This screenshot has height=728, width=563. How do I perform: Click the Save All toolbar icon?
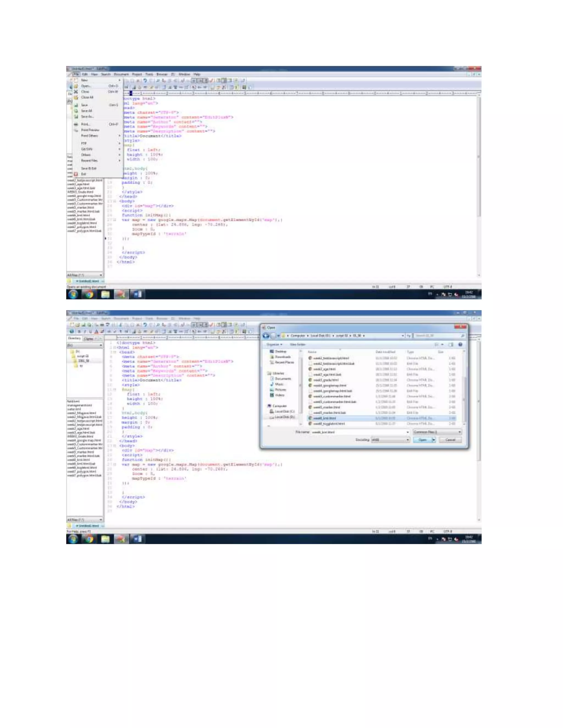89,324
